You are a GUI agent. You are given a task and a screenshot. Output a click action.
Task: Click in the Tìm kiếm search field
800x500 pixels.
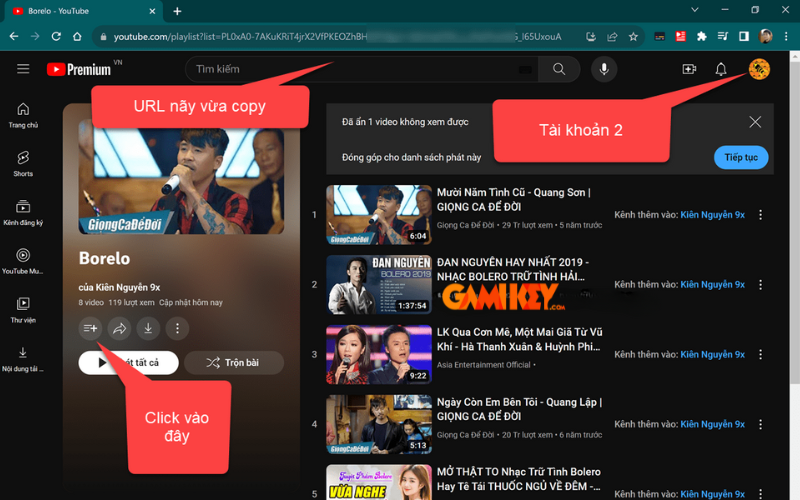pos(362,69)
